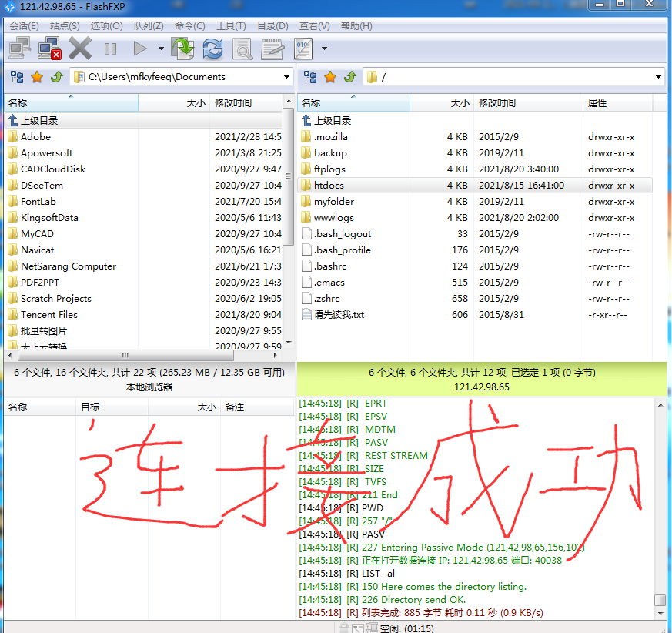Open the 选项(O) menu

click(x=107, y=26)
